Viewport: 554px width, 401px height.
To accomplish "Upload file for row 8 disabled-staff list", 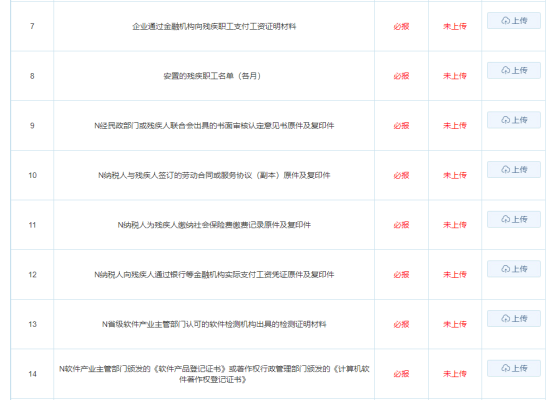I will [x=514, y=70].
